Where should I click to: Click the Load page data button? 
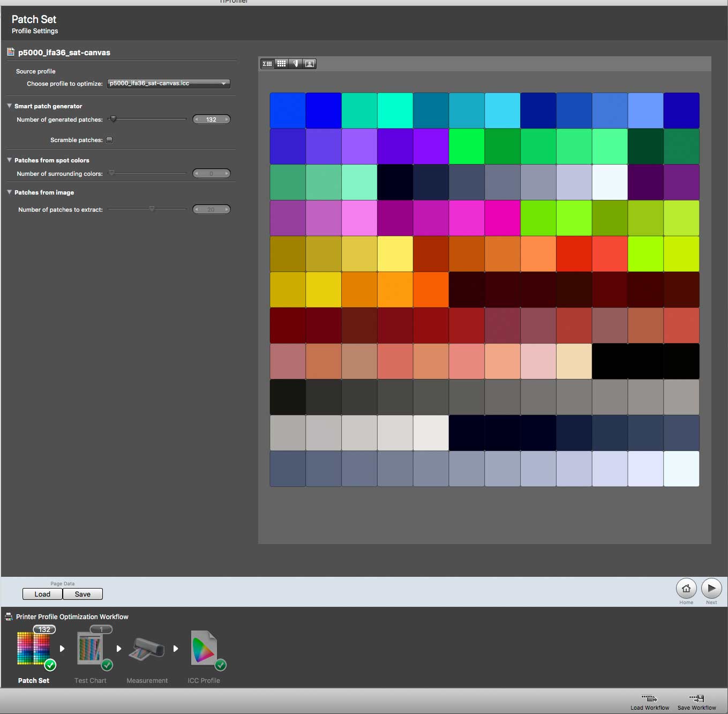pos(42,594)
